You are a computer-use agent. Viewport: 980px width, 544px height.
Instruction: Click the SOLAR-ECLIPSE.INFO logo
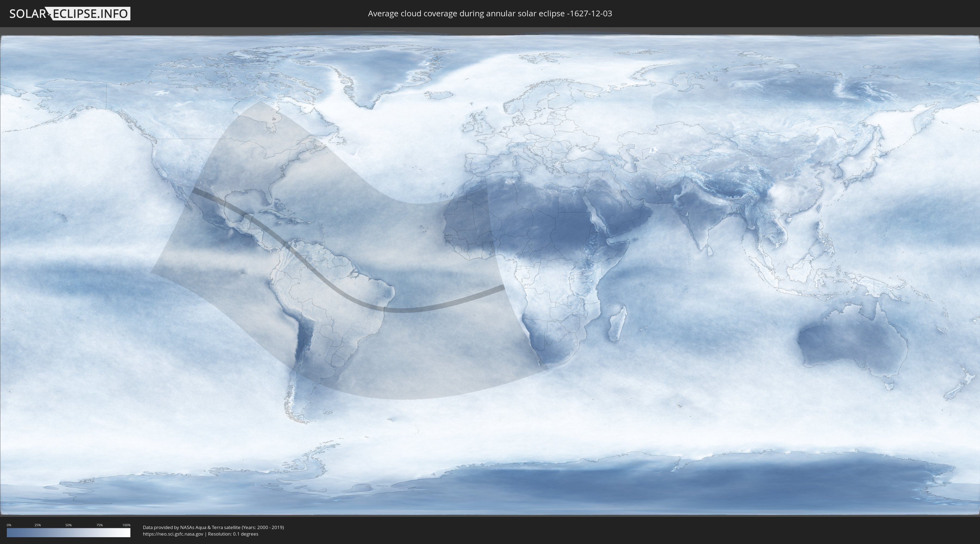click(x=70, y=14)
